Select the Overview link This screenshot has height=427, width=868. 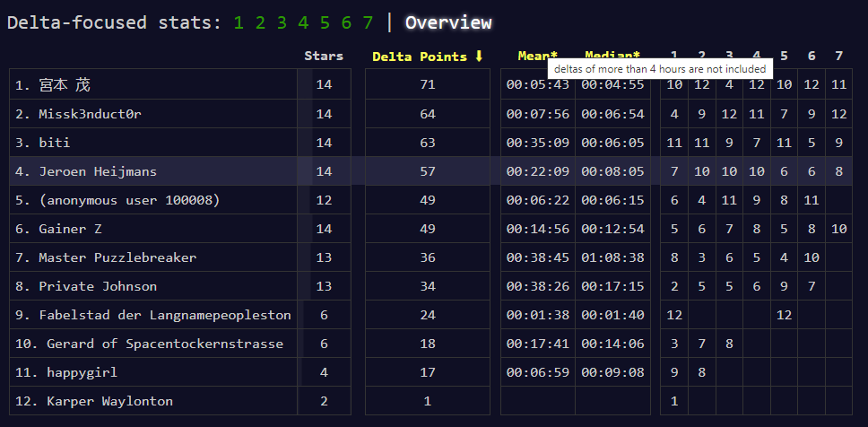tap(448, 22)
